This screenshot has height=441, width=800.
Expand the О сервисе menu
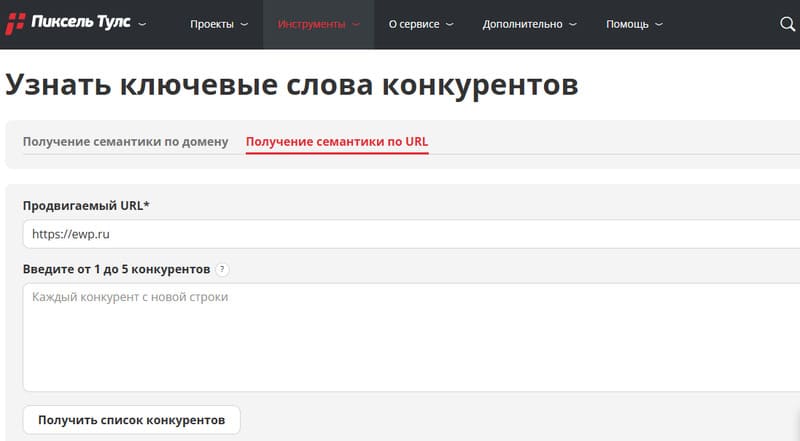point(421,24)
